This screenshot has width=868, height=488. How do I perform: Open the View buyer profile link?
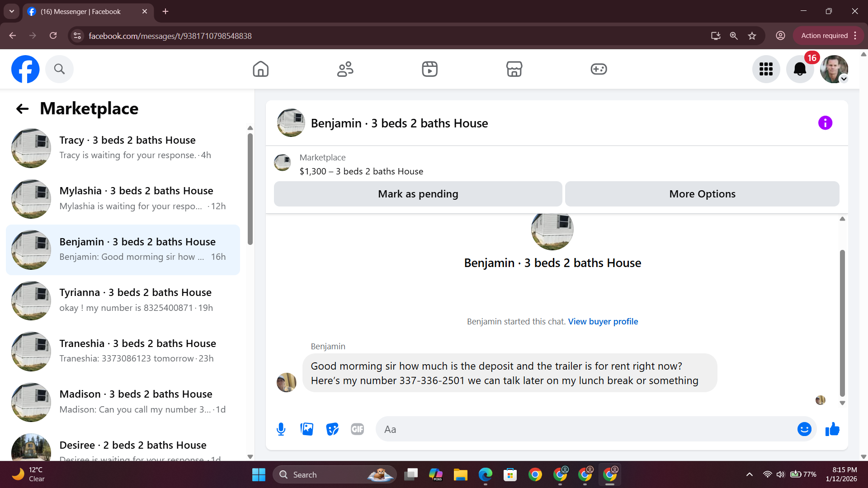pyautogui.click(x=603, y=321)
